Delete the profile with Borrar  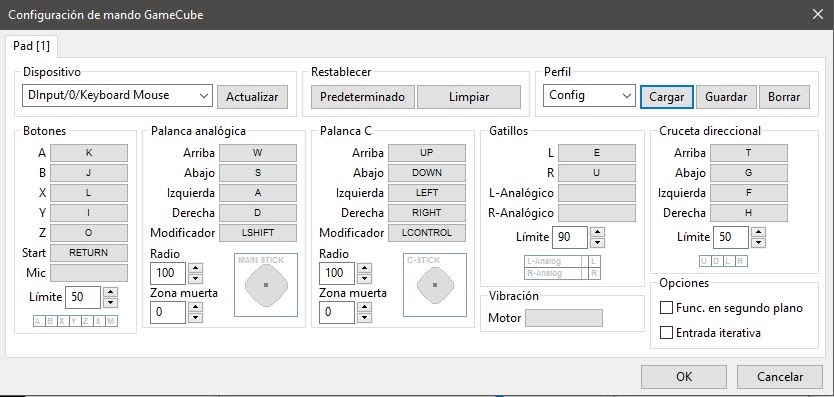[784, 97]
